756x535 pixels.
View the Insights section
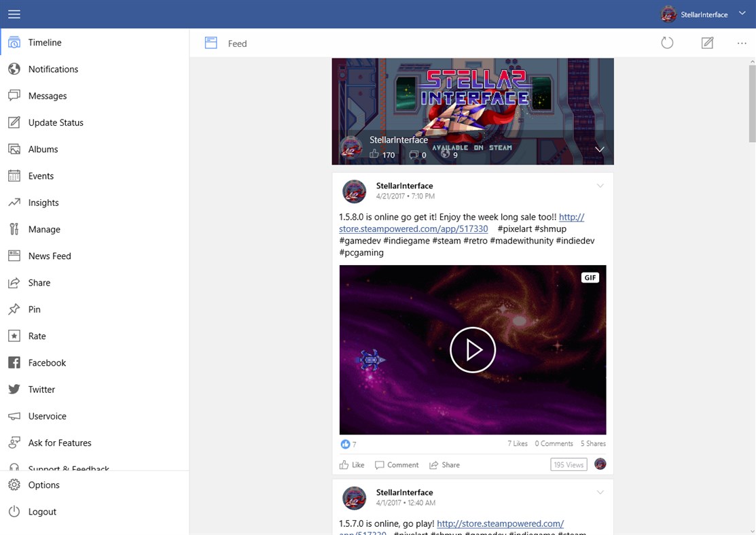coord(41,202)
